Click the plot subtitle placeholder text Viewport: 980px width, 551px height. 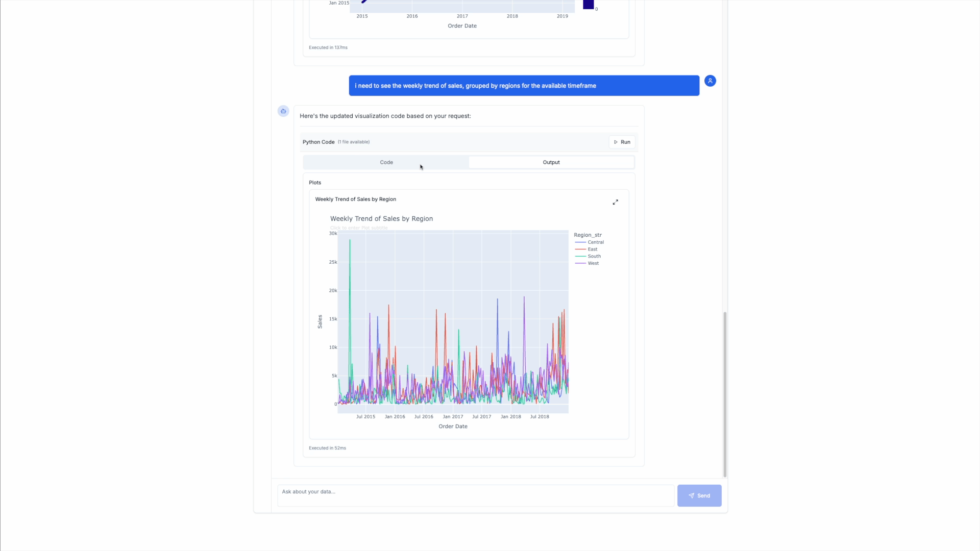point(358,228)
